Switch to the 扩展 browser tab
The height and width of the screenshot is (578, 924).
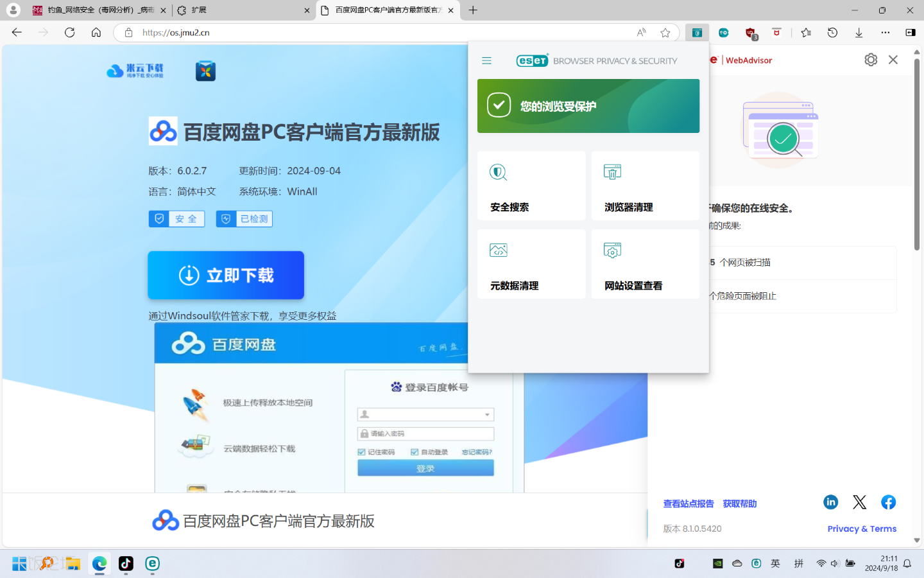(243, 10)
